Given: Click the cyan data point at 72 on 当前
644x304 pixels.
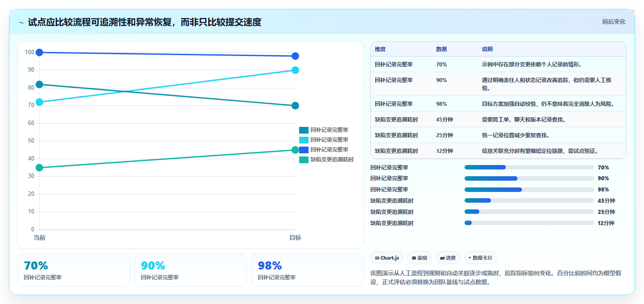Looking at the screenshot, I should click(39, 102).
